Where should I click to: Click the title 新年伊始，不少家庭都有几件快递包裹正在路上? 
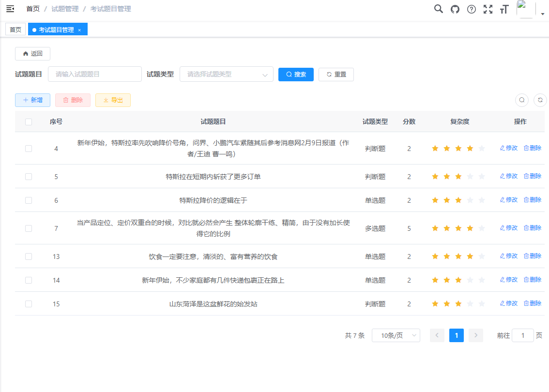pyautogui.click(x=213, y=280)
